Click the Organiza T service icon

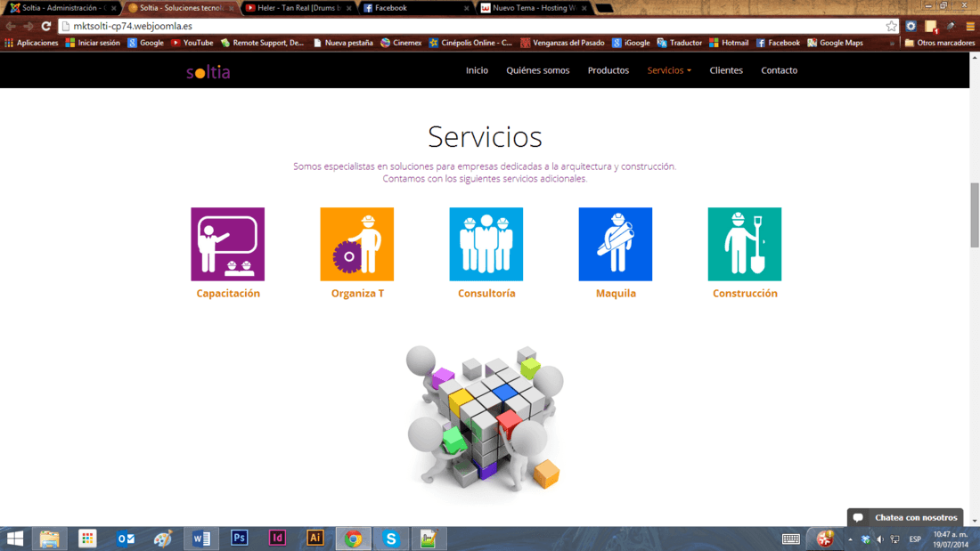[x=357, y=244]
